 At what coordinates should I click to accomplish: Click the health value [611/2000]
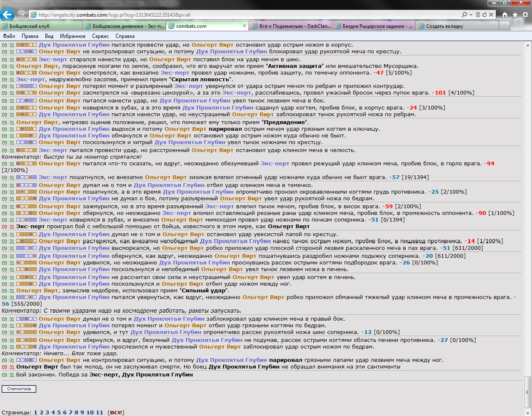point(450,256)
